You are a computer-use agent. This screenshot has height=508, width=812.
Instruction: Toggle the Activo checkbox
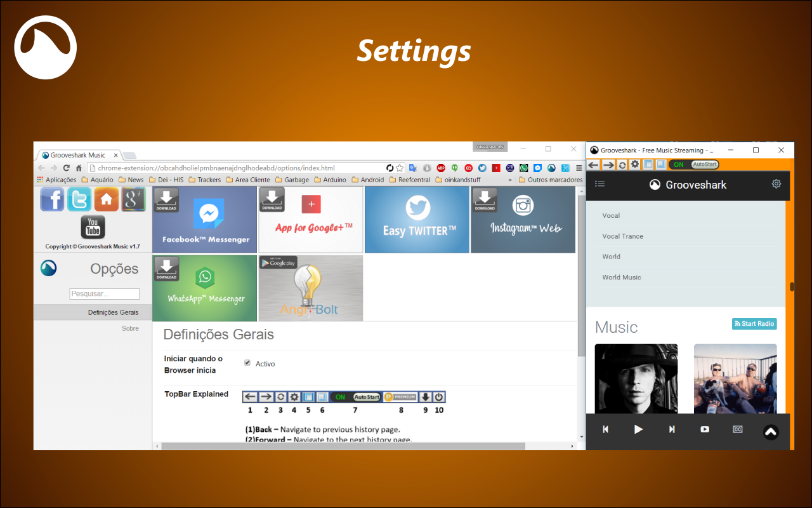(247, 363)
